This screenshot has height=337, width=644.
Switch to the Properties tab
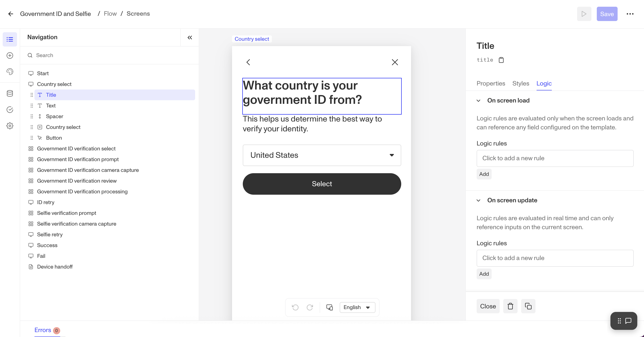pos(490,83)
